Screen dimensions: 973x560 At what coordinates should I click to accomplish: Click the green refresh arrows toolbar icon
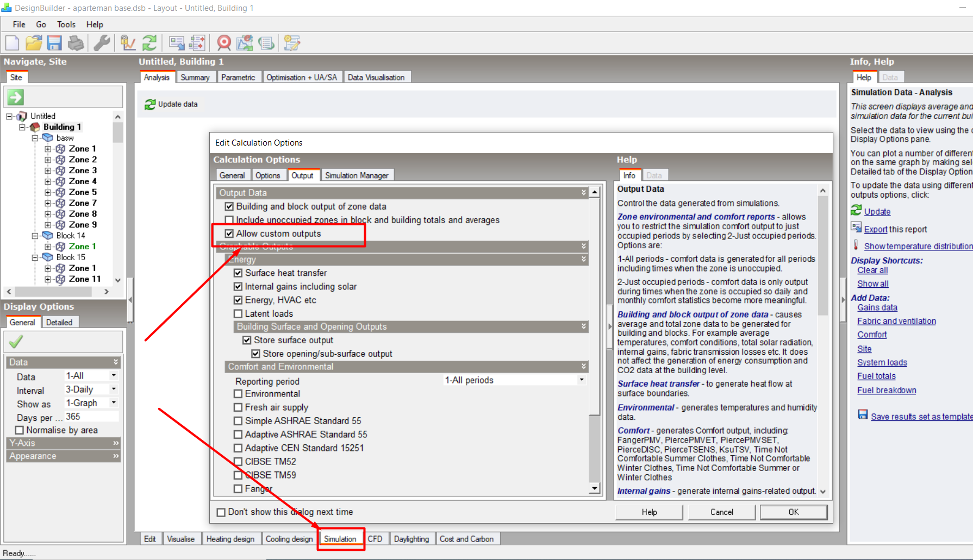[x=149, y=43]
